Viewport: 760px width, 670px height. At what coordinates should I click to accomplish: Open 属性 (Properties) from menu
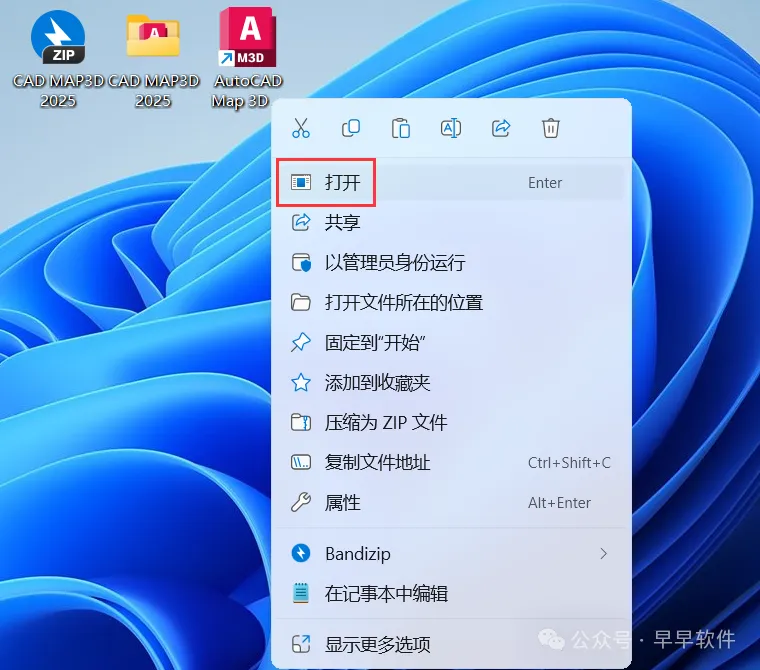pos(451,503)
